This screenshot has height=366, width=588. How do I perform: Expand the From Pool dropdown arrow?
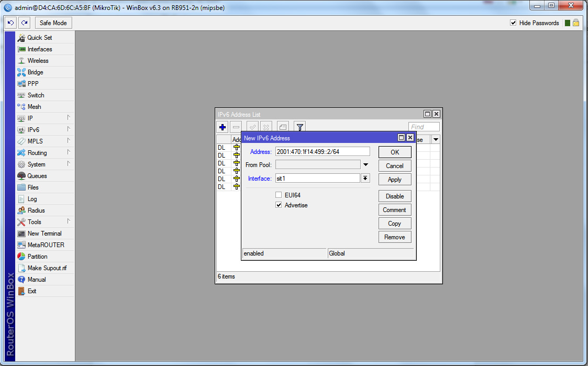pyautogui.click(x=365, y=165)
